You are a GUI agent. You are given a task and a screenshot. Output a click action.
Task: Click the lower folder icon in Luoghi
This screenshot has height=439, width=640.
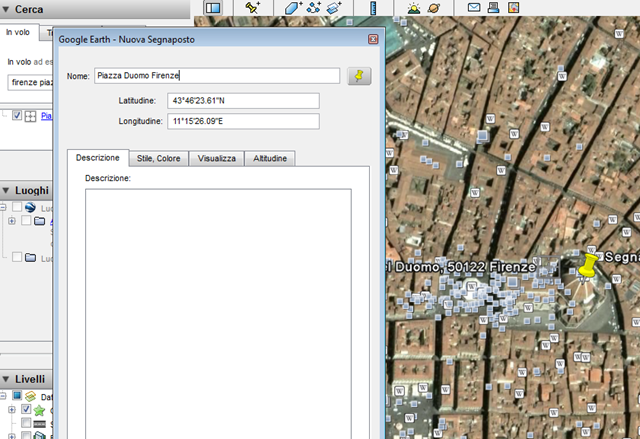(31, 257)
